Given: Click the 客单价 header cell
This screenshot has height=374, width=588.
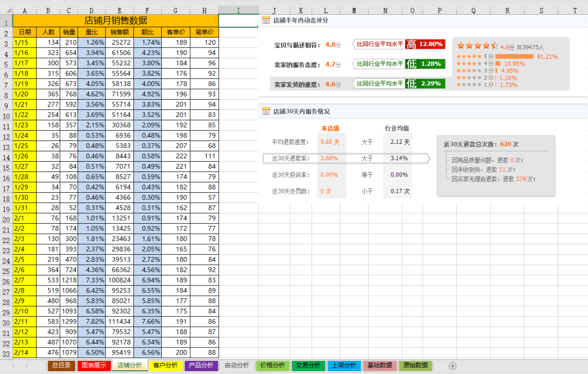Looking at the screenshot, I should coord(175,32).
